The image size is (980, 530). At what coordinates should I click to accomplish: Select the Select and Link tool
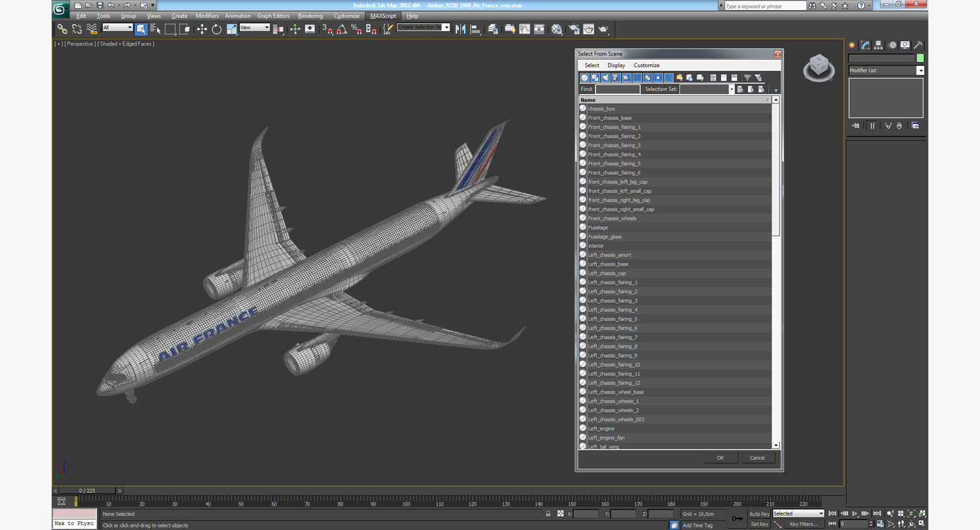[x=62, y=28]
